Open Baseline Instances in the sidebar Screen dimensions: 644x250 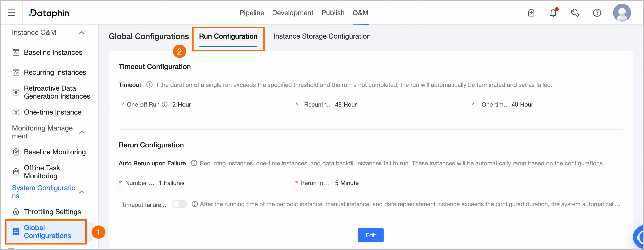click(53, 52)
